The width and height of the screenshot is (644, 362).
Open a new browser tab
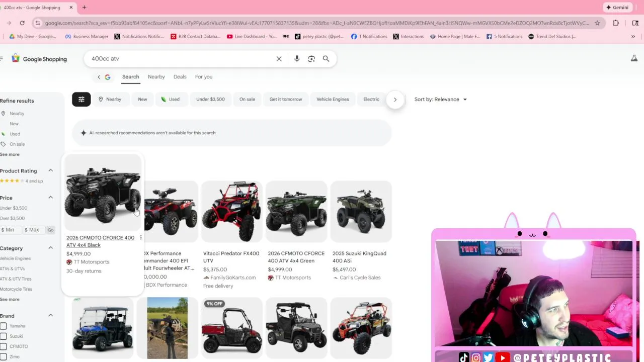coord(84,7)
